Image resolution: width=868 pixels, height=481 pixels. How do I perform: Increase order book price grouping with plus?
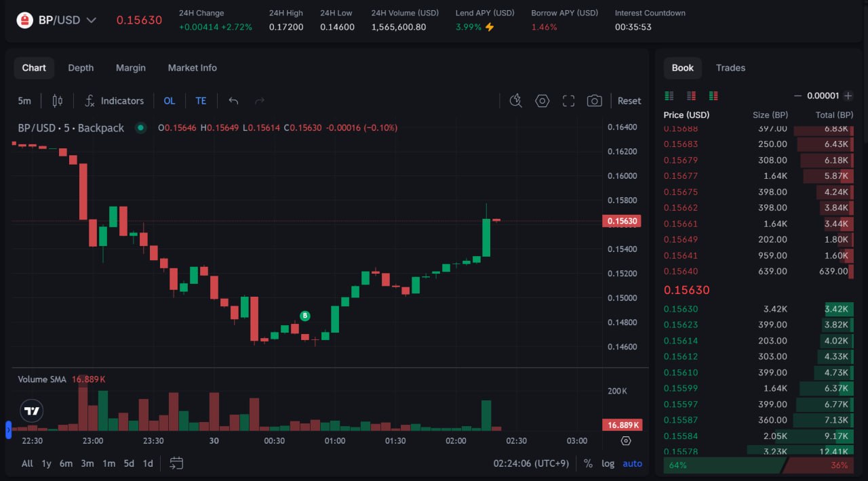[x=848, y=96]
